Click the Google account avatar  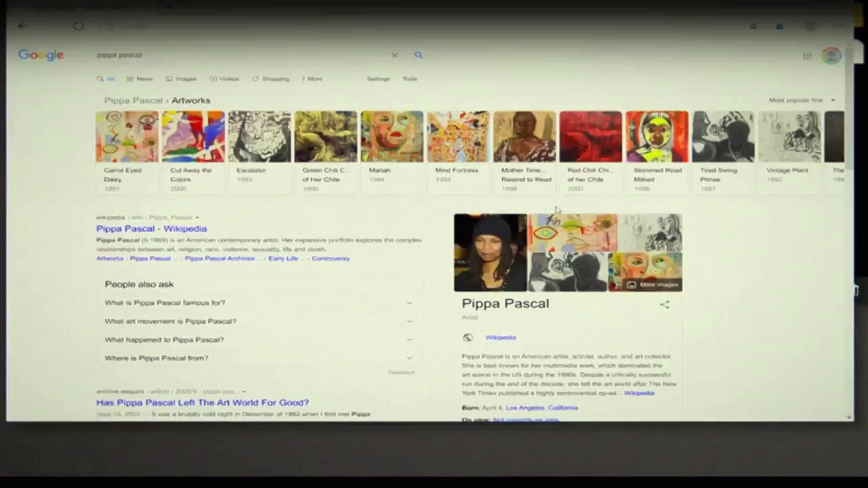click(x=831, y=56)
